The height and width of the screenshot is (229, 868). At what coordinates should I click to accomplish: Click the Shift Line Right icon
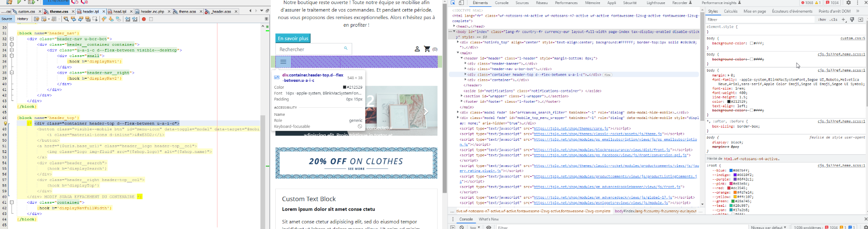coord(135,19)
